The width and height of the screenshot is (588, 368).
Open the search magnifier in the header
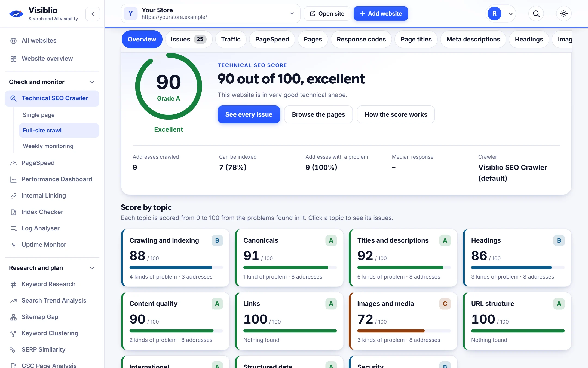[536, 14]
